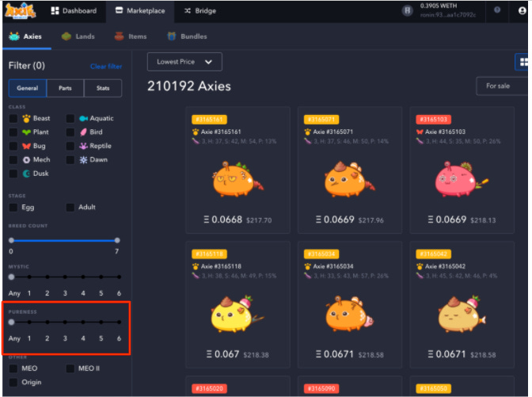Click the Beast paw icon in filters
The width and height of the screenshot is (532, 397).
tap(26, 119)
